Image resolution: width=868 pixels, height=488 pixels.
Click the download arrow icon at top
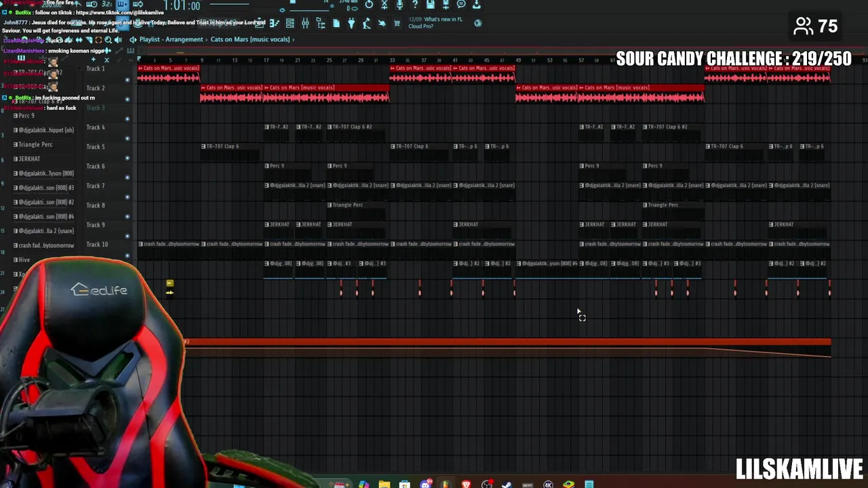click(x=477, y=5)
